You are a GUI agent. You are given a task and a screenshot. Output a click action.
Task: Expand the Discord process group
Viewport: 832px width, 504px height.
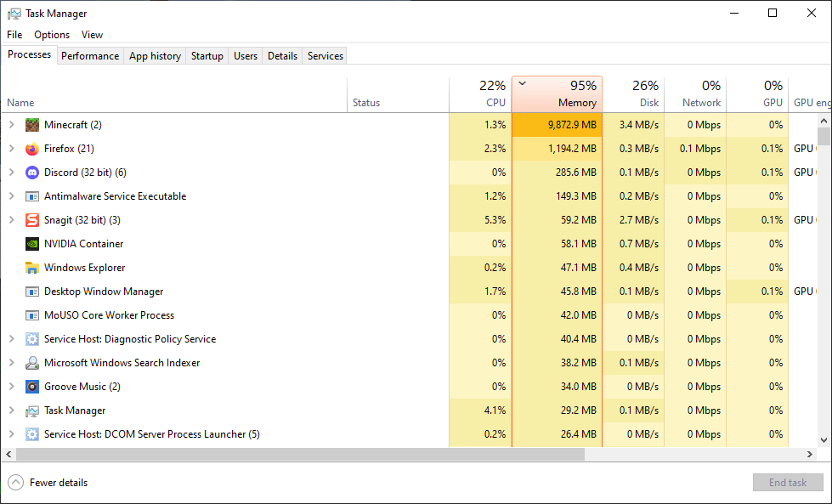point(11,173)
